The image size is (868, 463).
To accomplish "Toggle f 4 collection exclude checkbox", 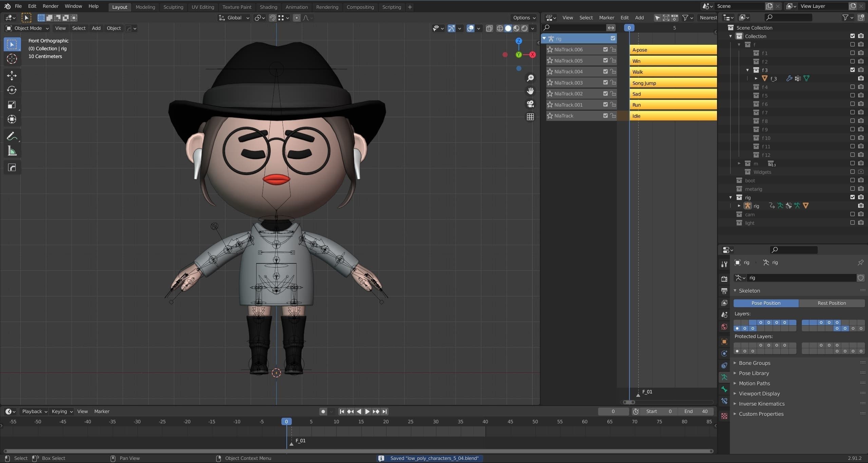I will coord(852,87).
